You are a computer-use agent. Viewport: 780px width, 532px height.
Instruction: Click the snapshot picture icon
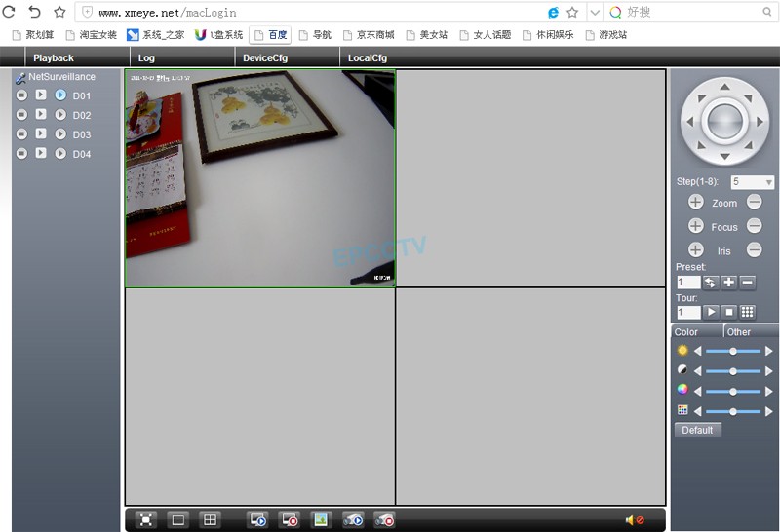click(320, 520)
